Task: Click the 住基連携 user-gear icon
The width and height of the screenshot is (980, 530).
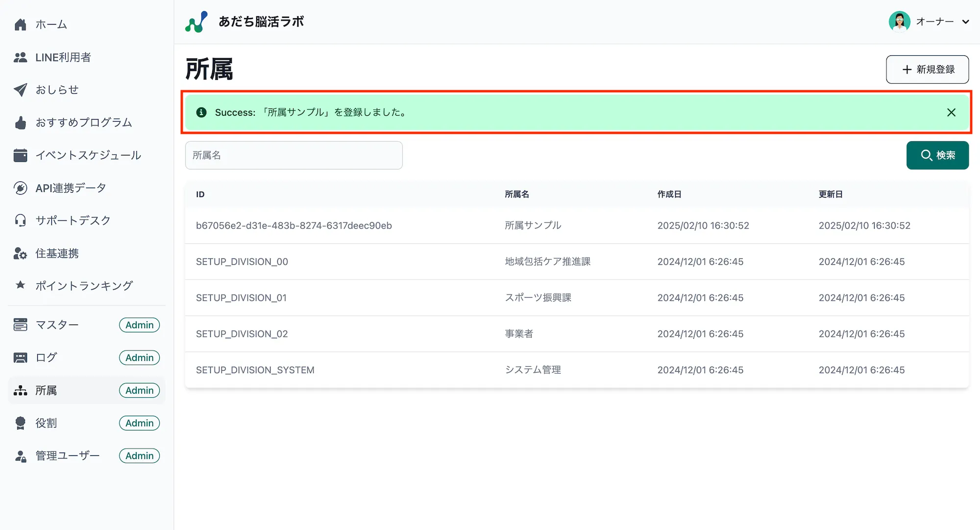Action: pyautogui.click(x=21, y=253)
